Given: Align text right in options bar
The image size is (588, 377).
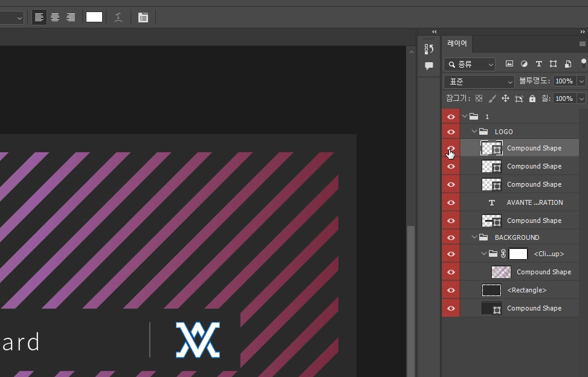Looking at the screenshot, I should (x=71, y=18).
